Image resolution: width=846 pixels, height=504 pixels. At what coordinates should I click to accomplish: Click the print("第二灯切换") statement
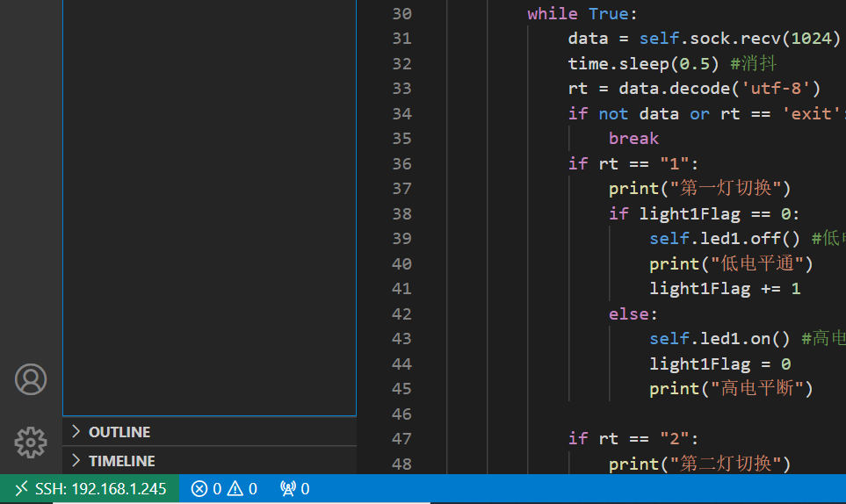(x=700, y=464)
